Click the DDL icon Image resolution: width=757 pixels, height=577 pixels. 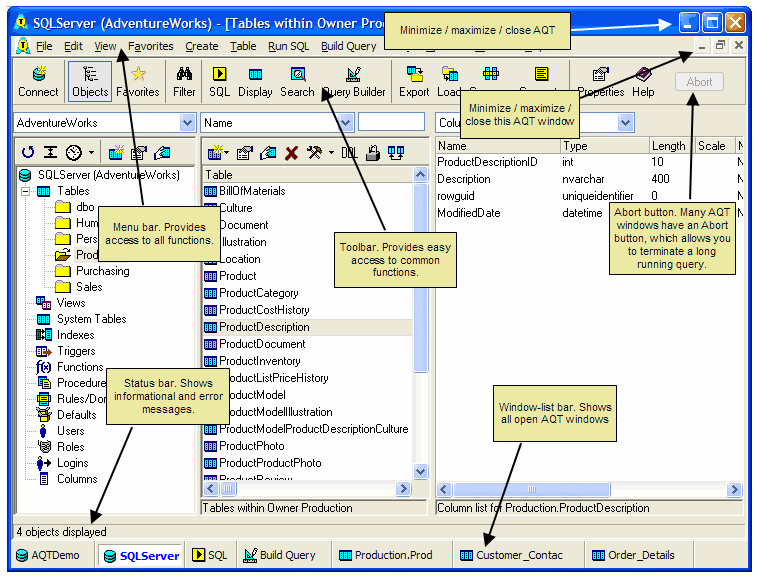350,153
